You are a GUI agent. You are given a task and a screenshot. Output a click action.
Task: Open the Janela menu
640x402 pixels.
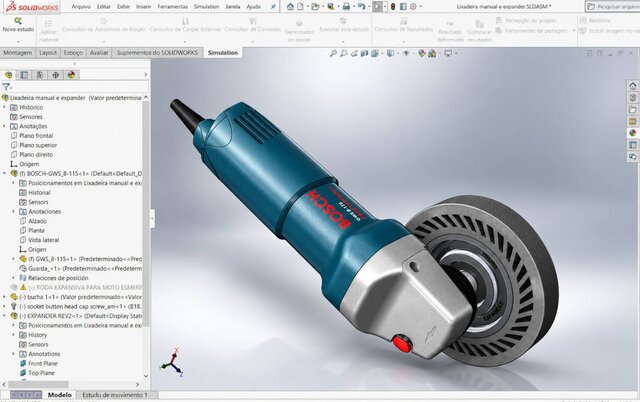click(x=233, y=7)
